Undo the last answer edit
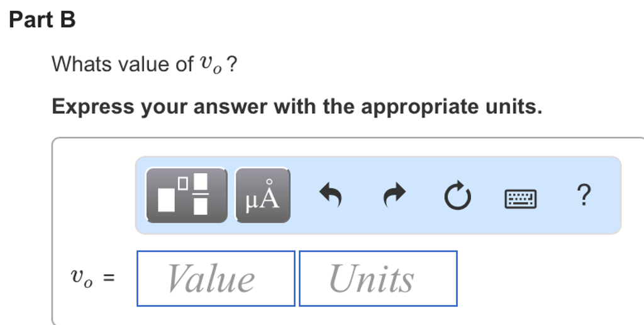 point(331,195)
